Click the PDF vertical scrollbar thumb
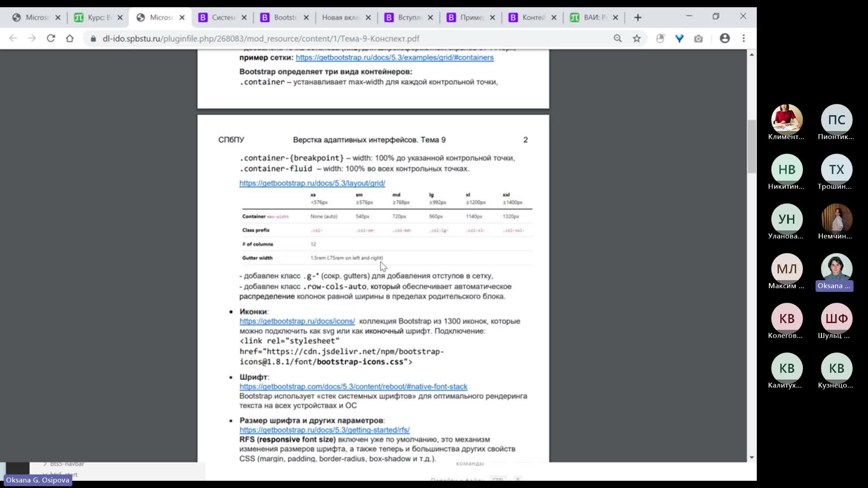 click(751, 146)
